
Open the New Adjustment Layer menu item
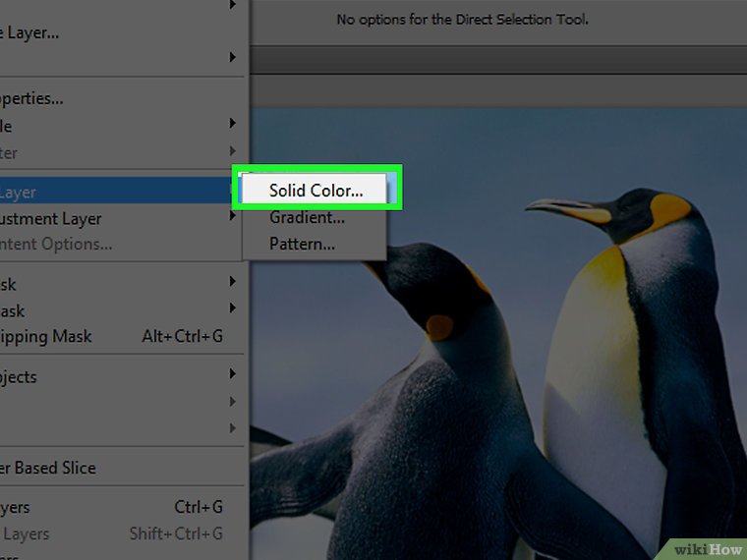[59, 219]
